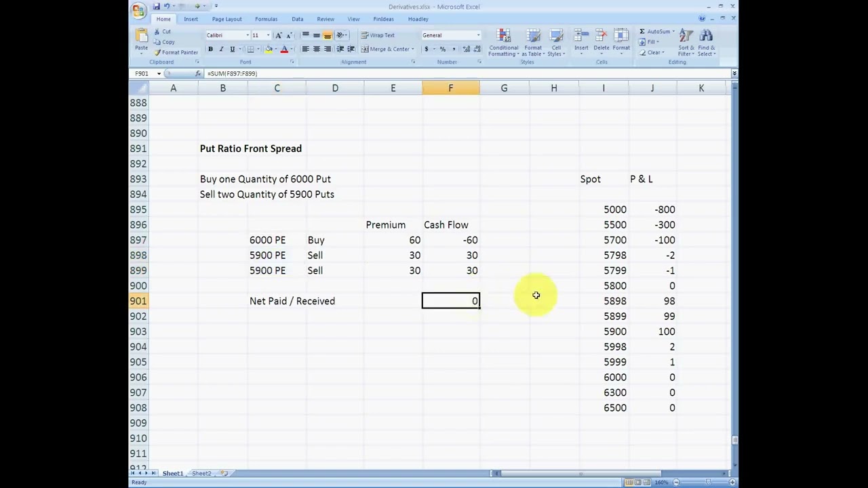Apply the Fill Color bucket
Viewport: 868px width, 488px height.
(x=269, y=49)
